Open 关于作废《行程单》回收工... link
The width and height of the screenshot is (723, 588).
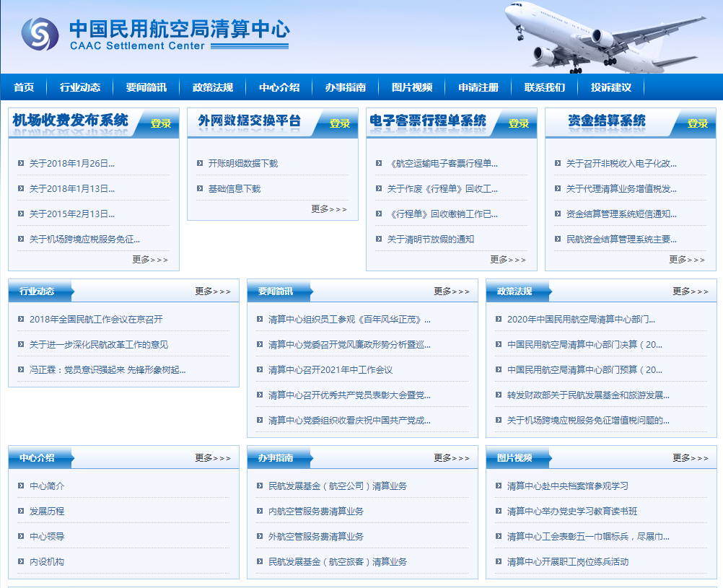point(442,188)
